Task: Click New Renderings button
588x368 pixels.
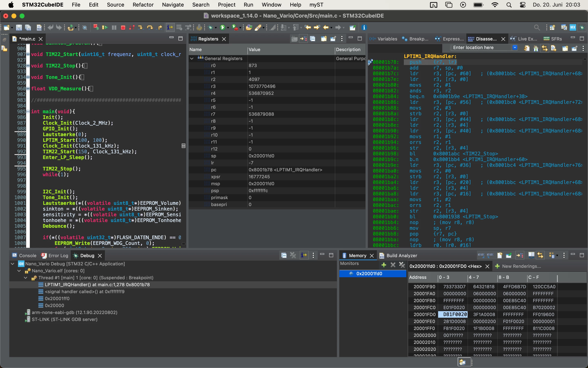Action: [x=518, y=266]
